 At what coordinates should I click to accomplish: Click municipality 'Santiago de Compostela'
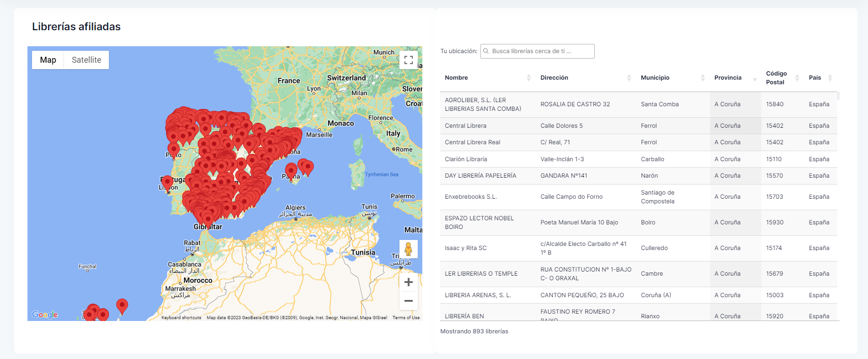coord(658,197)
